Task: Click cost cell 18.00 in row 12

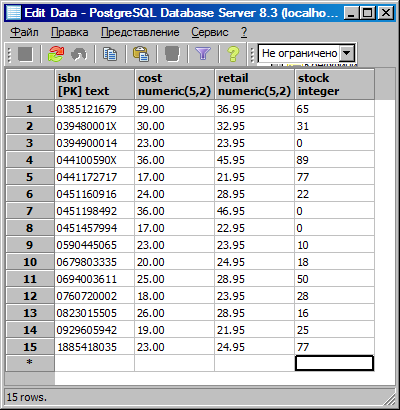Action: (x=174, y=296)
